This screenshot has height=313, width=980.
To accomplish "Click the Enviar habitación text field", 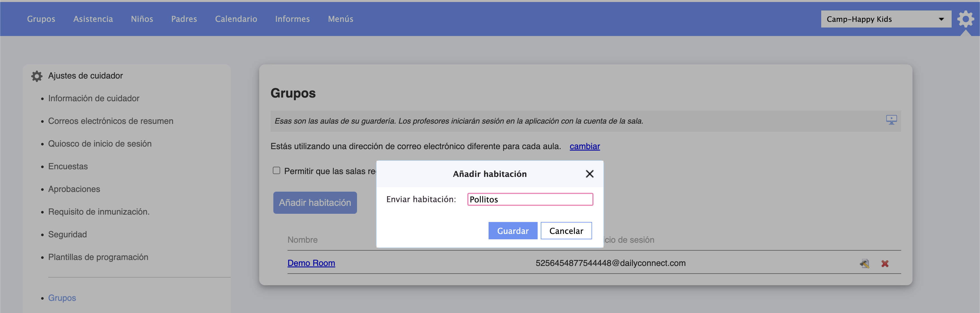I will [530, 199].
